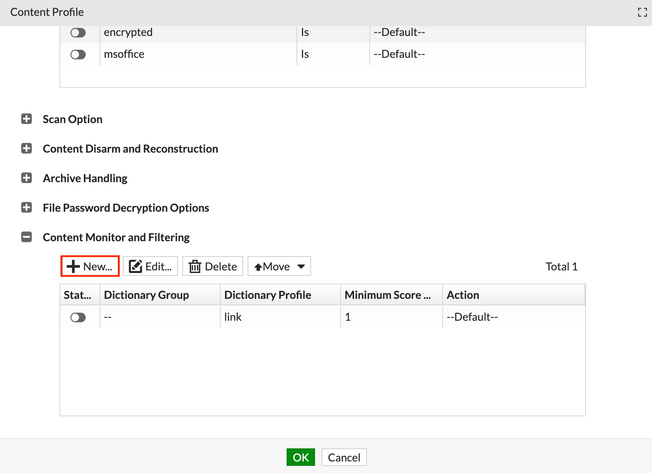Click the plus icon on New button
This screenshot has width=652, height=473.
73,267
